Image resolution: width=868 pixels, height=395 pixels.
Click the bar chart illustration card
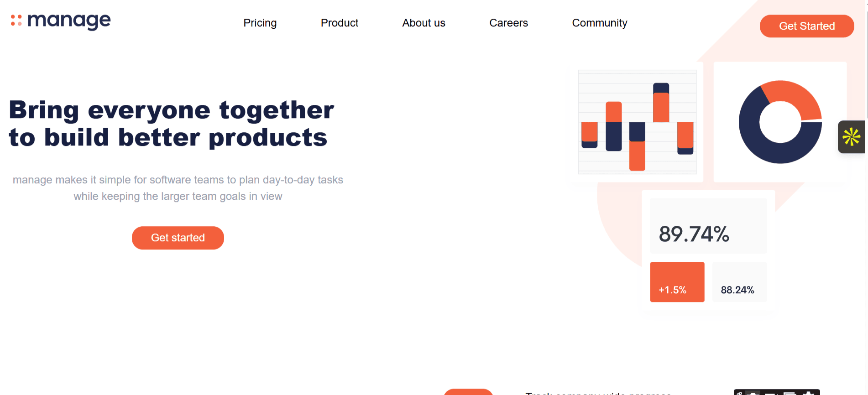(637, 122)
